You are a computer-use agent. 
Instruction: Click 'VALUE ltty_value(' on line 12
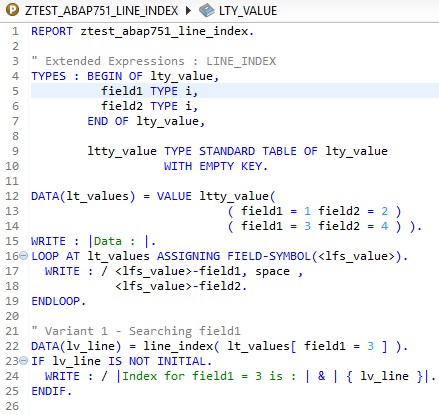tap(216, 196)
